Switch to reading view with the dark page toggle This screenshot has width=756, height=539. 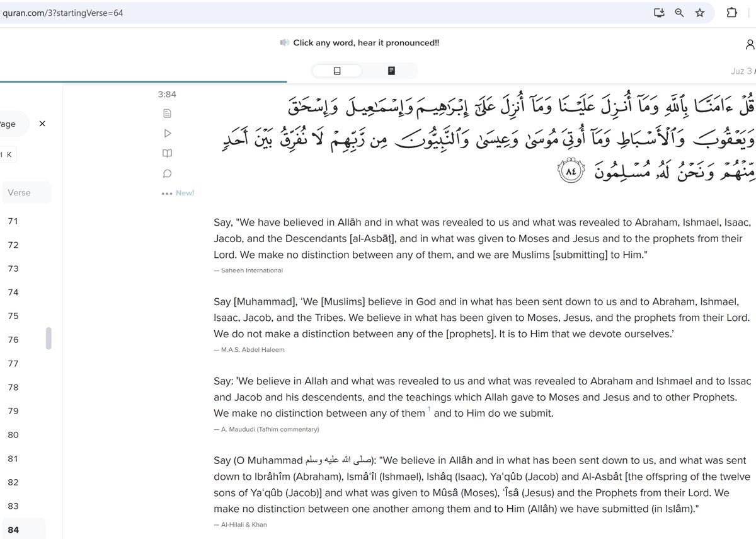pyautogui.click(x=391, y=71)
